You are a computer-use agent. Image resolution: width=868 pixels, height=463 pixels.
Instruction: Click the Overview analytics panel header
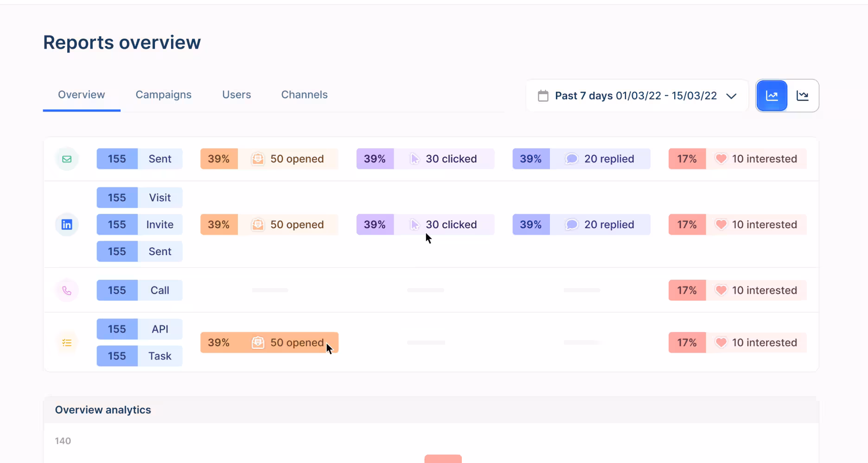pos(103,410)
